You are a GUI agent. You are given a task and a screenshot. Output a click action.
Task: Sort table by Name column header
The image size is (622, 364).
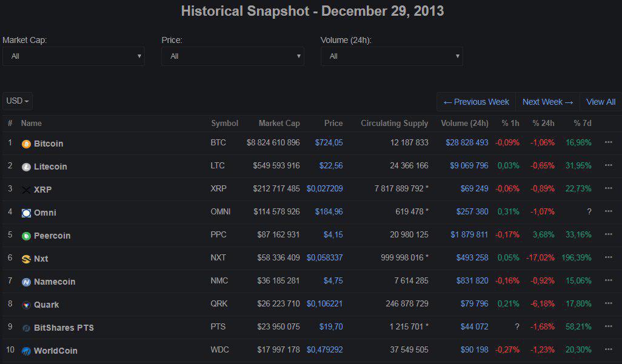tap(32, 124)
